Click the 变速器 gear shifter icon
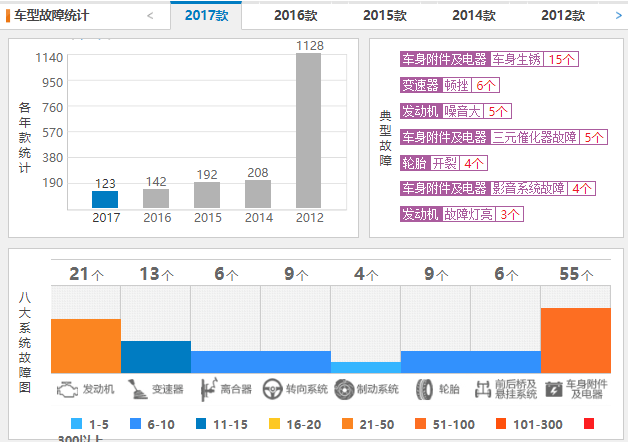 pos(137,389)
